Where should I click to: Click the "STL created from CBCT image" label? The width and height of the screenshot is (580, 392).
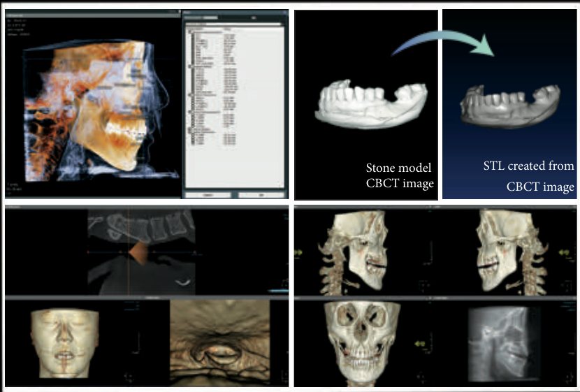click(528, 175)
